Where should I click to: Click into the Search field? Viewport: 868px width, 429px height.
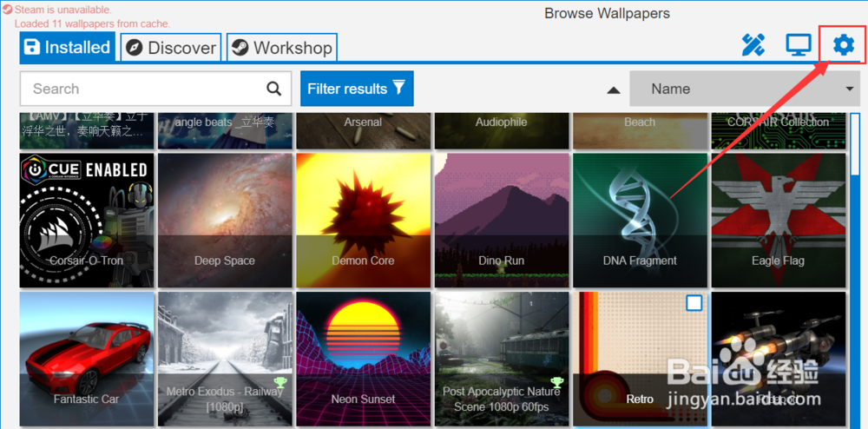point(155,89)
